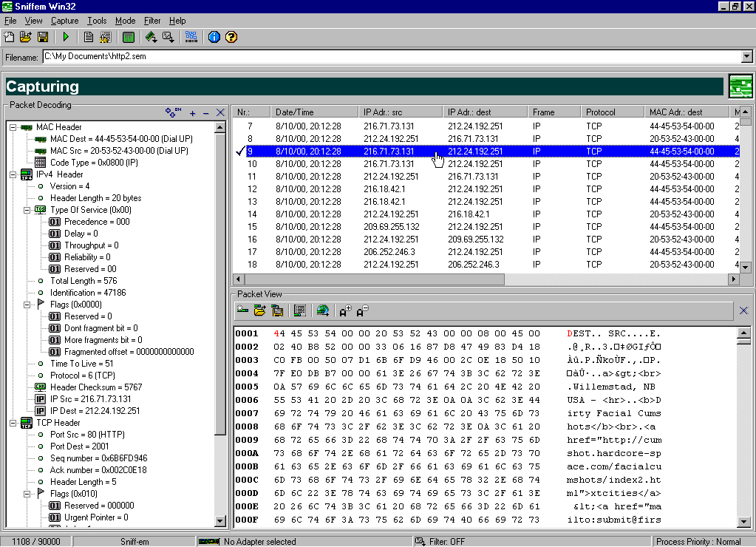Close the Packet Decoding panel with X
The width and height of the screenshot is (756, 547).
tap(219, 113)
